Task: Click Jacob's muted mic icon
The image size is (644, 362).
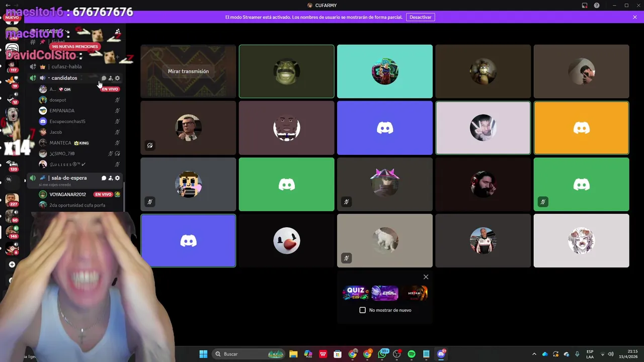Action: (x=117, y=132)
